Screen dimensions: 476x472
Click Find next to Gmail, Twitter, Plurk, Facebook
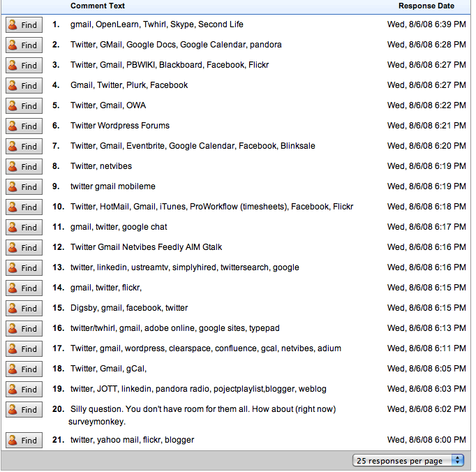[x=24, y=85]
